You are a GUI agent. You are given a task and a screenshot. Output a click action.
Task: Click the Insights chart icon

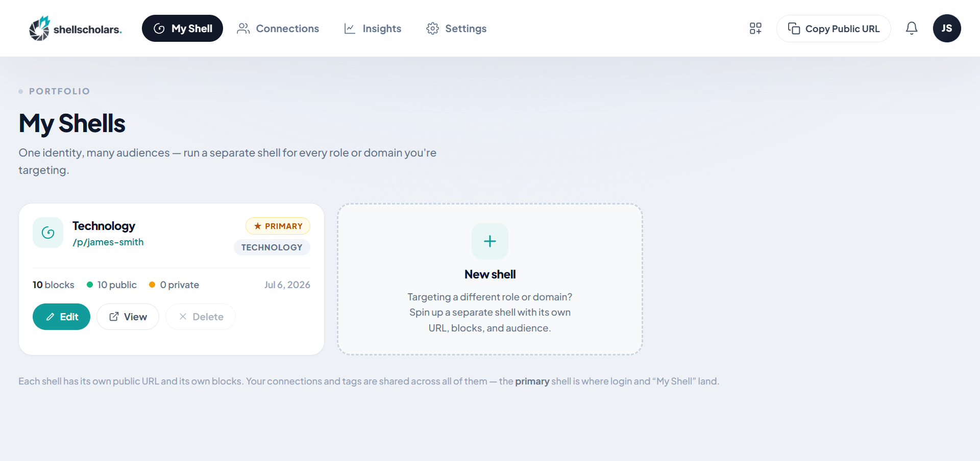350,29
